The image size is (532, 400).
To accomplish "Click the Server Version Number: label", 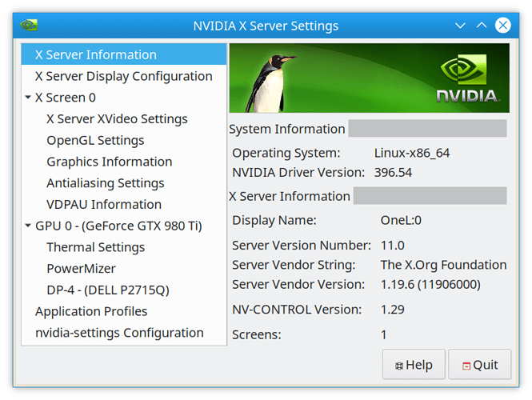I will tap(302, 246).
